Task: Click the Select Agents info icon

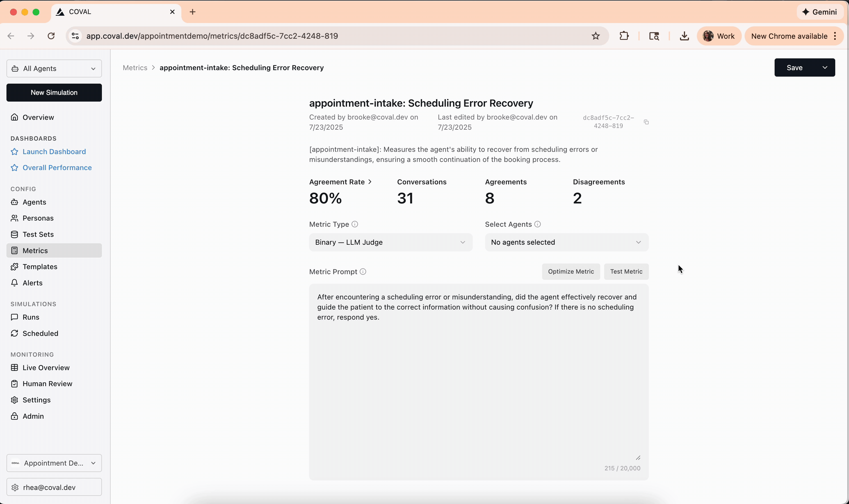Action: point(537,224)
